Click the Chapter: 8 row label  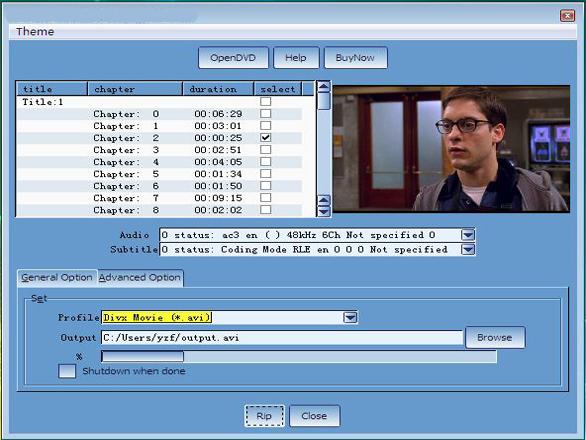click(x=126, y=210)
